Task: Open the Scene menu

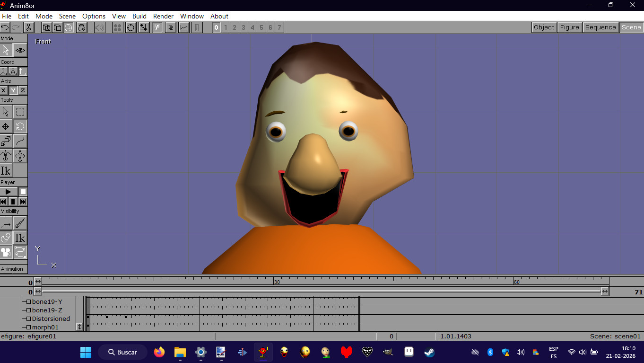Action: coord(67,16)
